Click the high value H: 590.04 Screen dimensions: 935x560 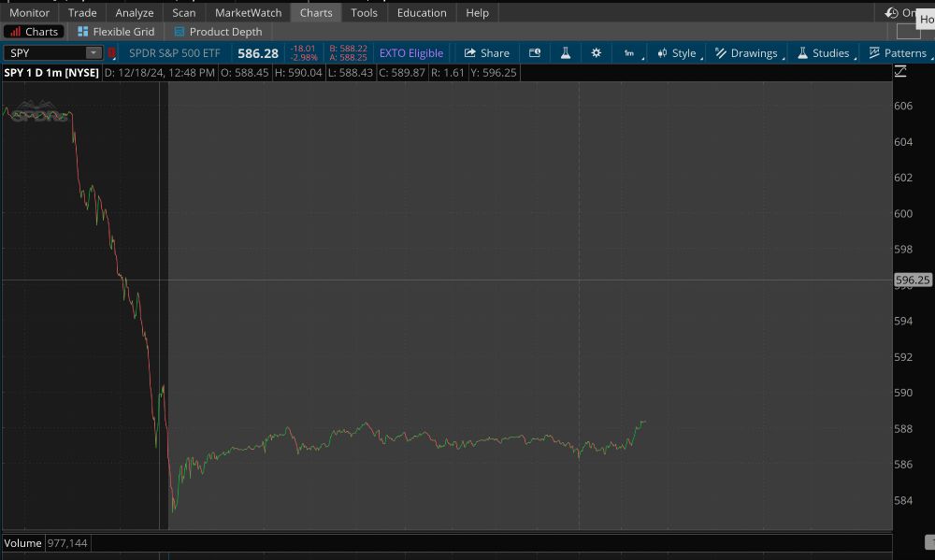[x=298, y=73]
